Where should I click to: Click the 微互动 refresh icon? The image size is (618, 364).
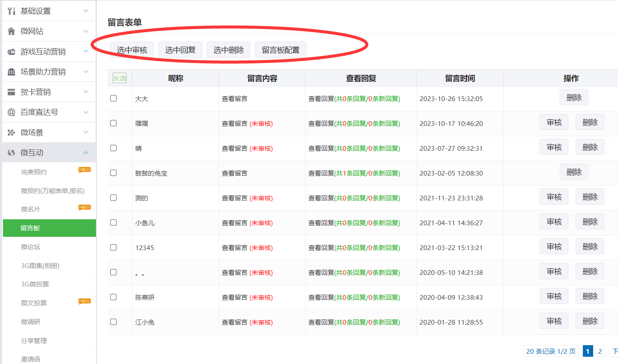(12, 153)
